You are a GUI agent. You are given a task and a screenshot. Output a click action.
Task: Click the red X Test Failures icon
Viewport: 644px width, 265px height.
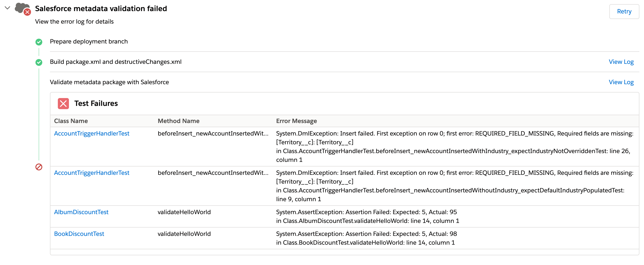(x=63, y=104)
